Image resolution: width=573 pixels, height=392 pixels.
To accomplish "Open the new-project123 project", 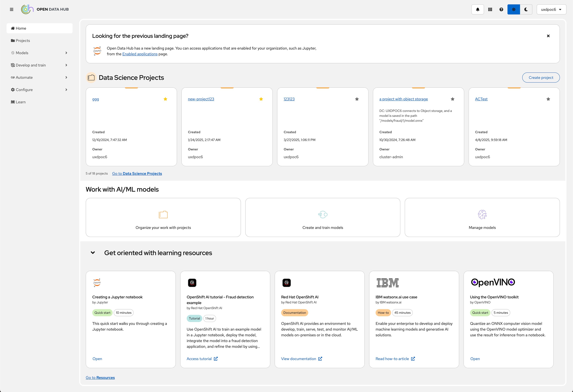I will coord(201,99).
